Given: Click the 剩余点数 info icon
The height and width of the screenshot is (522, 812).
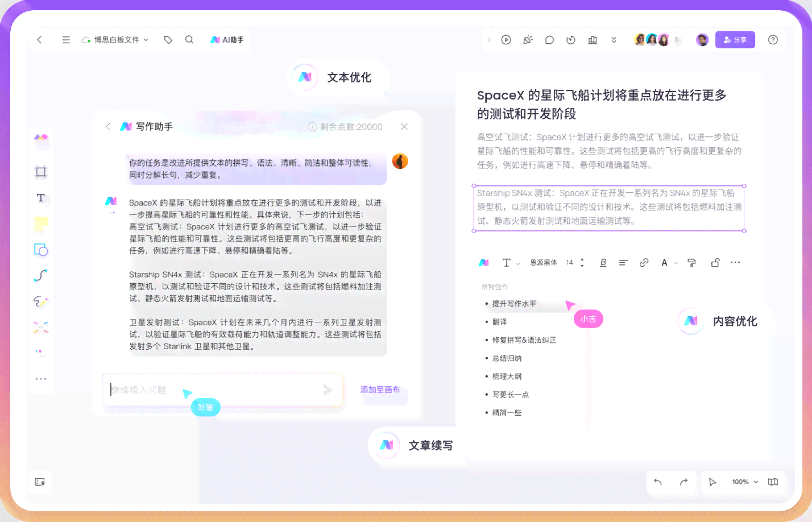Looking at the screenshot, I should coord(312,126).
